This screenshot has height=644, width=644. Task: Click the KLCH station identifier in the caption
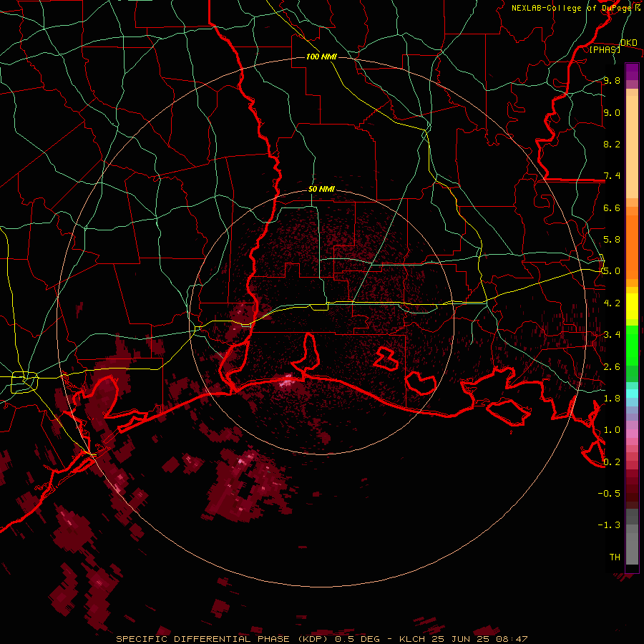tap(411, 639)
